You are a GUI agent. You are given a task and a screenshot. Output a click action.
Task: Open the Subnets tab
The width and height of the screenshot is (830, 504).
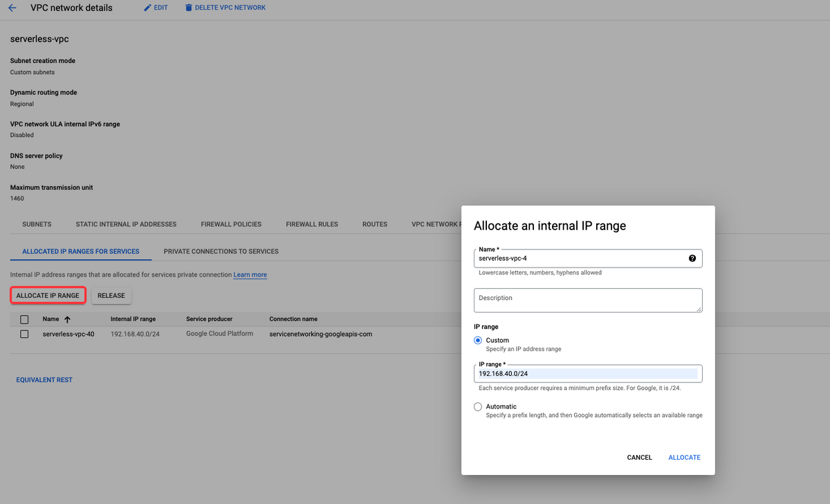click(37, 224)
